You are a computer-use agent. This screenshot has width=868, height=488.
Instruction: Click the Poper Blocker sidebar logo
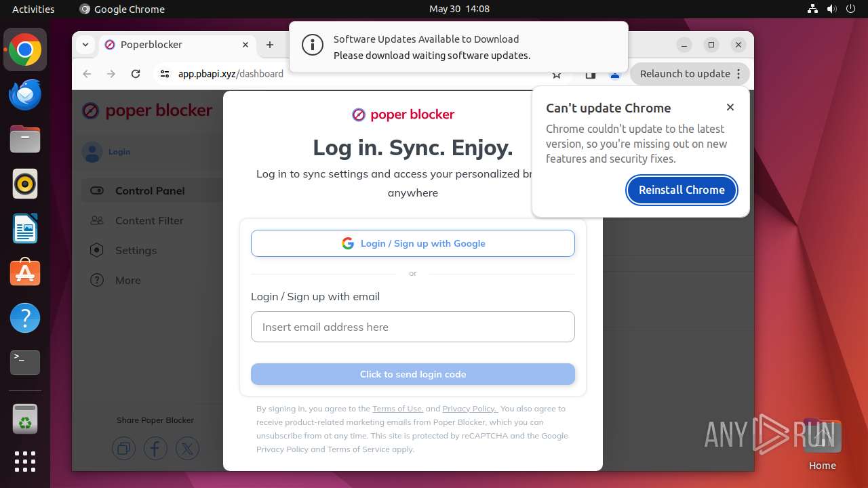point(147,110)
